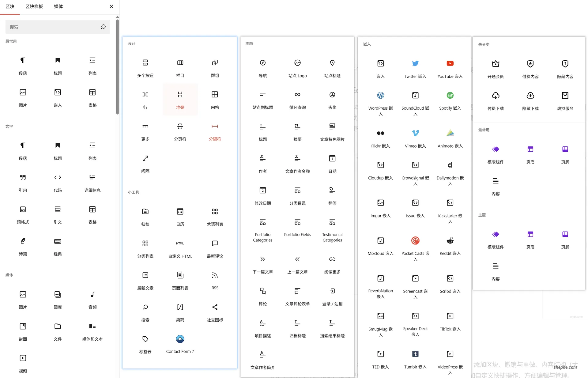This screenshot has width=588, height=378.
Task: Click the block inserter panel scrollbar
Action: point(118,66)
